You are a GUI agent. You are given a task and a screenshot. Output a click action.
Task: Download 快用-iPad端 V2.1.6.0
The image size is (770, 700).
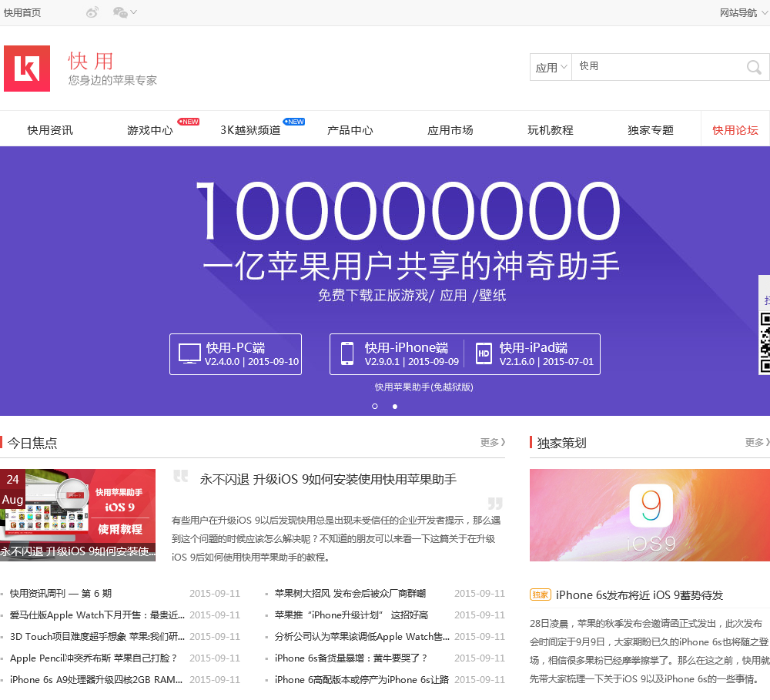[x=532, y=354]
